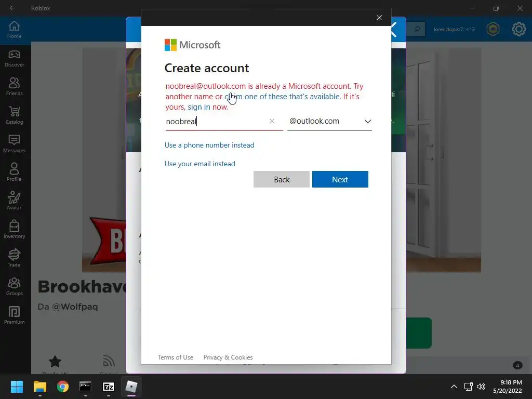Open Terms of Use link
This screenshot has width=532, height=399.
coord(176,357)
